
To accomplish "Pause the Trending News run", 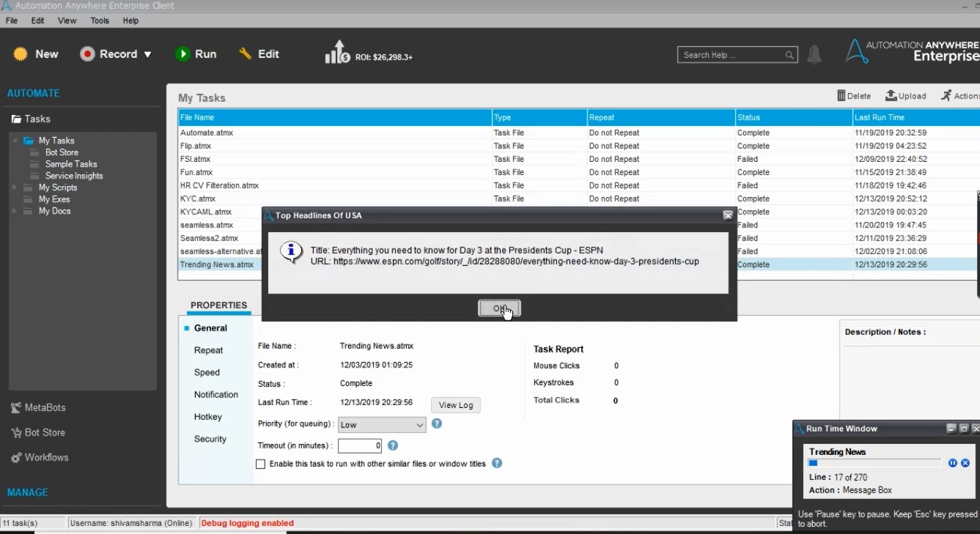I will [x=953, y=463].
